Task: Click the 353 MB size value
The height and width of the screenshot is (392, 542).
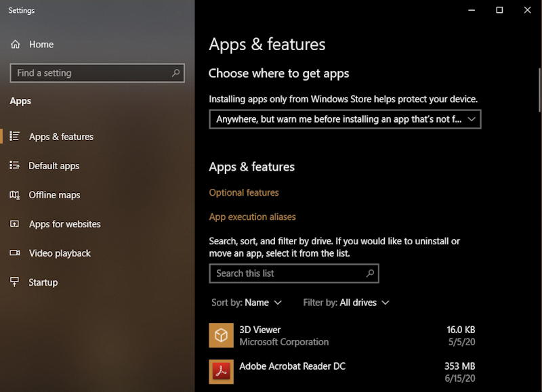Action: [x=460, y=366]
